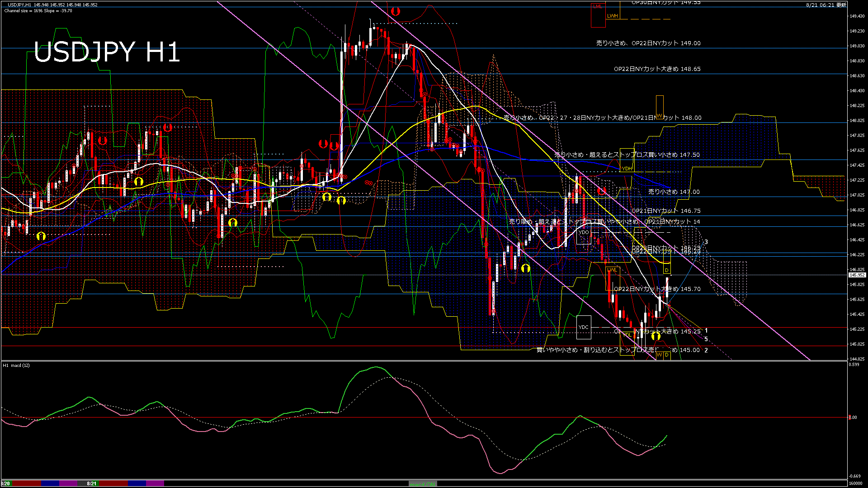The width and height of the screenshot is (868, 488).
Task: Click wave number 2 label near 145.00
Action: (706, 350)
